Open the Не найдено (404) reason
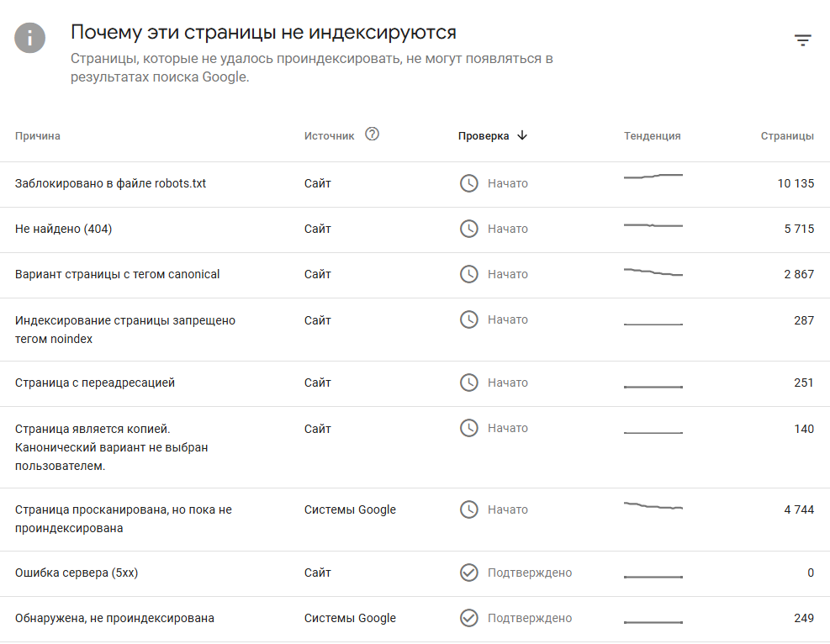Image resolution: width=830 pixels, height=644 pixels. point(63,229)
